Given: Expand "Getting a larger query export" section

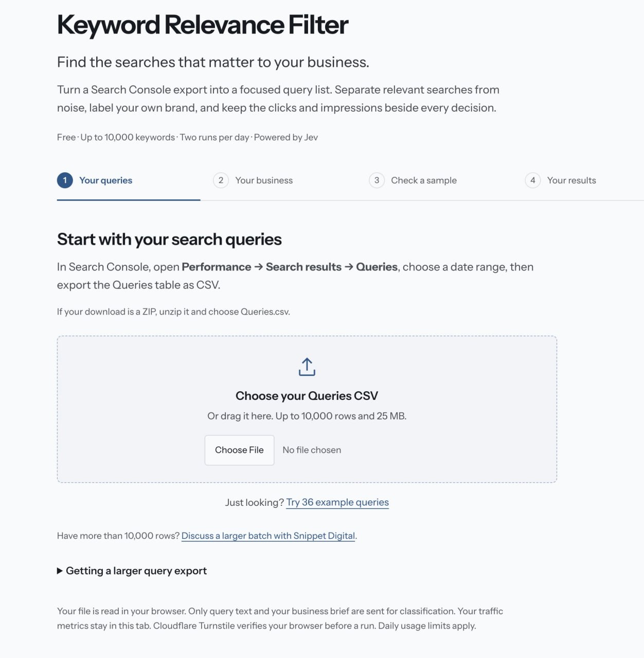Looking at the screenshot, I should [x=136, y=571].
